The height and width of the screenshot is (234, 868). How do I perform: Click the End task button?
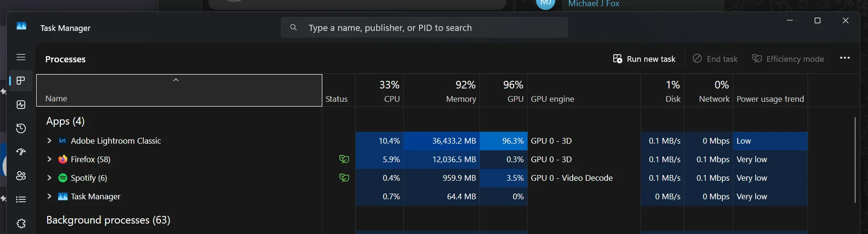[x=715, y=59]
